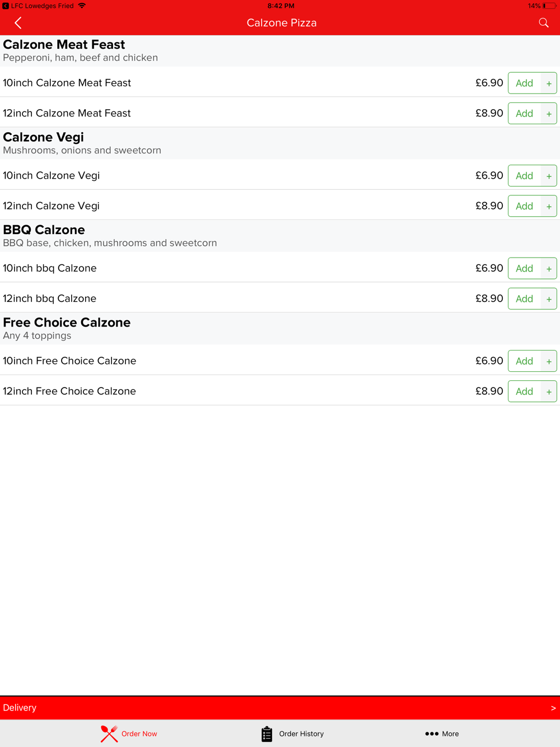
Task: Select the 10inch Calzone Meat Feast row
Action: click(280, 82)
